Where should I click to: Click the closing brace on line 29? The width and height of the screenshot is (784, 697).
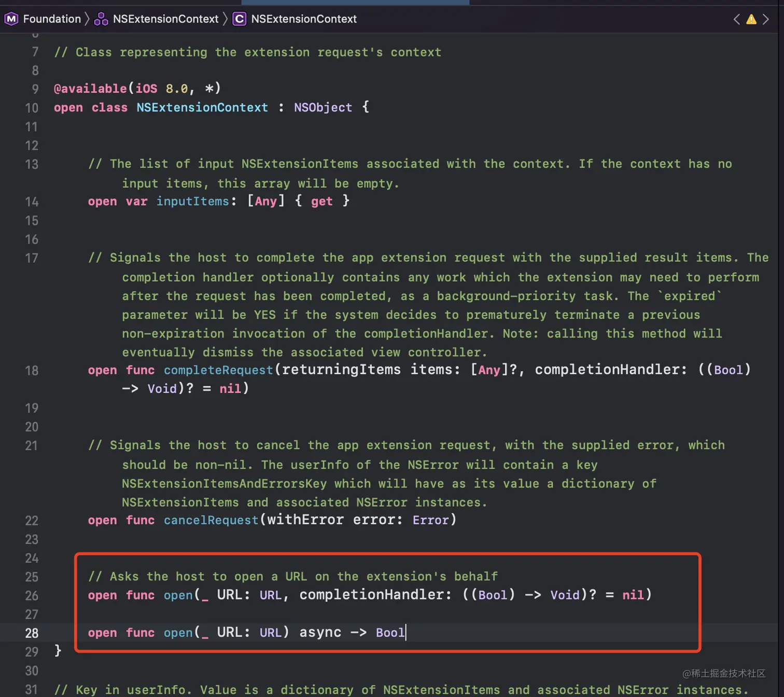[58, 651]
